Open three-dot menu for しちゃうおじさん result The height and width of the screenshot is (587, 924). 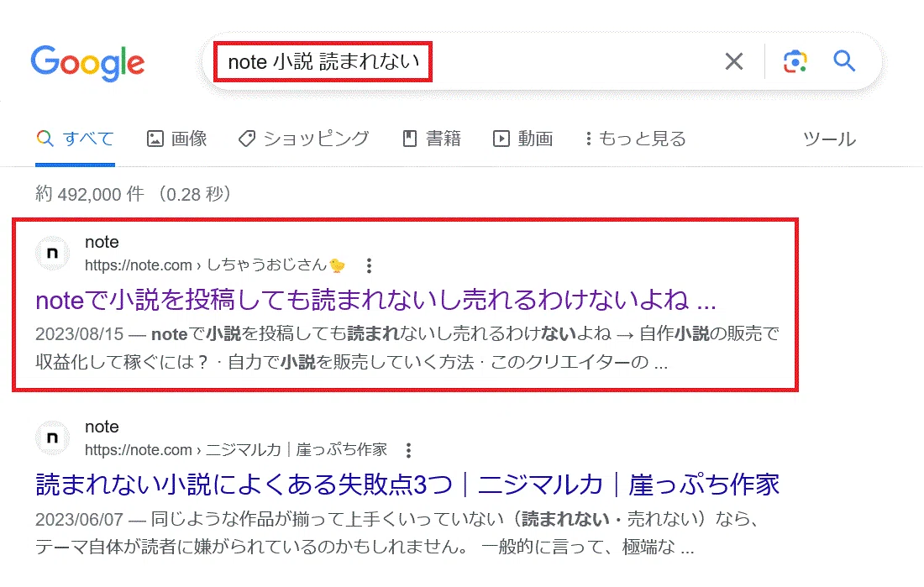(x=369, y=266)
